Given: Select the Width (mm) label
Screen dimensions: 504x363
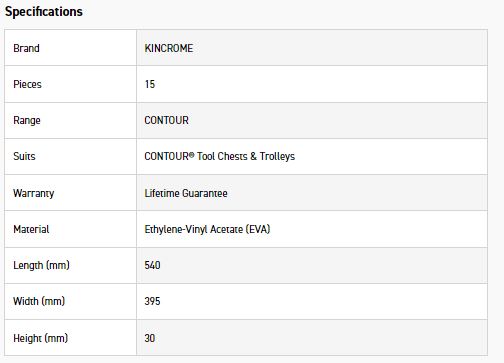Looking at the screenshot, I should pos(39,301).
